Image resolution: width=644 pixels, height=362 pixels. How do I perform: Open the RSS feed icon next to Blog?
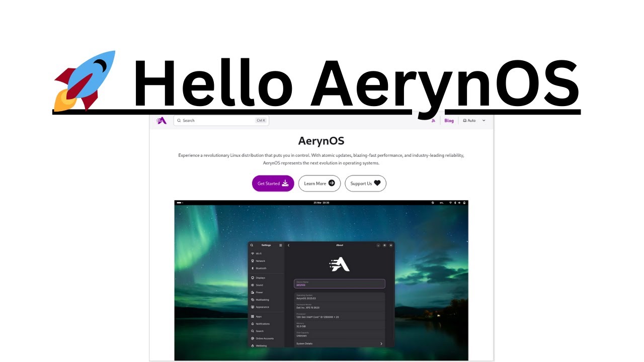pyautogui.click(x=433, y=121)
